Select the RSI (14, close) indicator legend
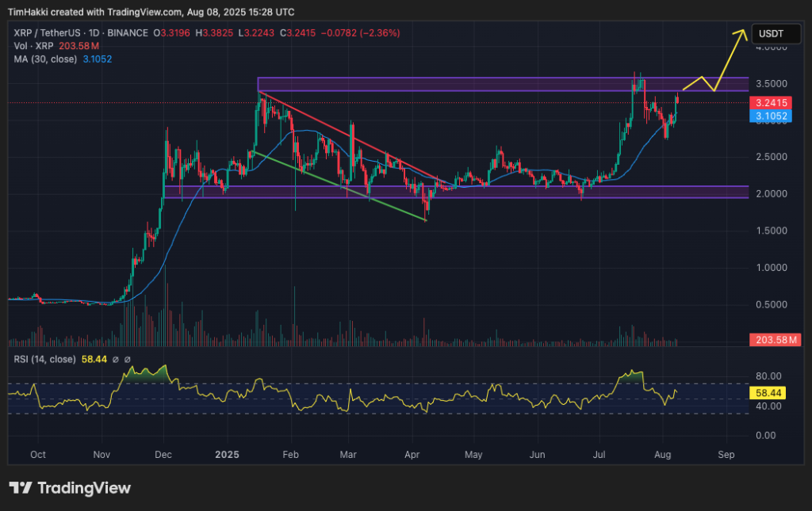Screen dimensions: 812x511 44,360
